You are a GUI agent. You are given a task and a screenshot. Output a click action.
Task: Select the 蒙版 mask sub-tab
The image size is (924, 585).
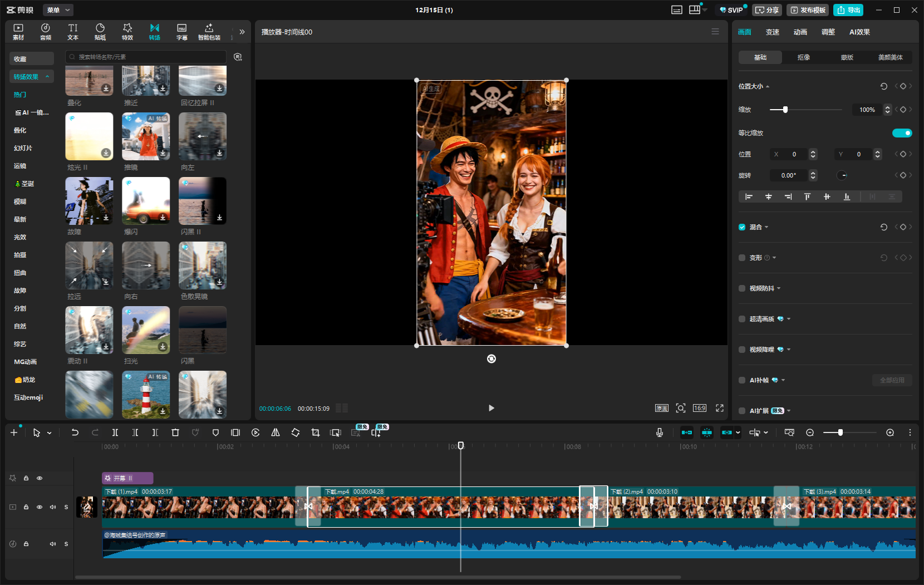click(847, 57)
